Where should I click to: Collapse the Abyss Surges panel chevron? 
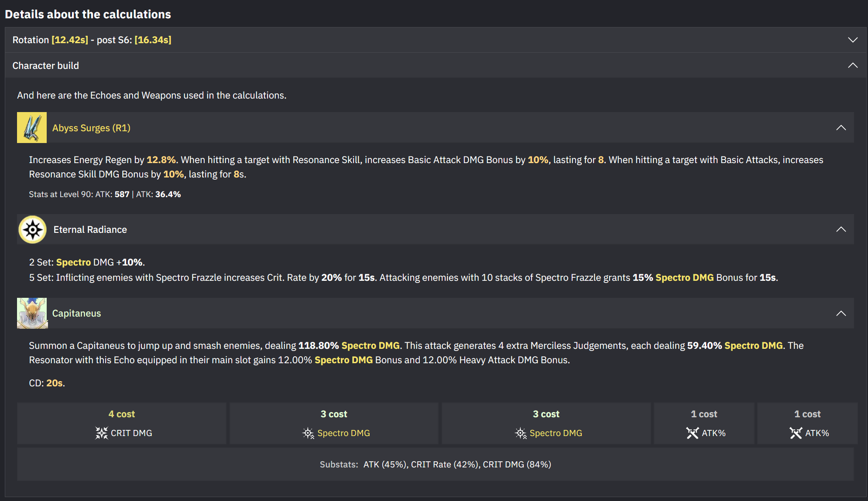click(841, 128)
